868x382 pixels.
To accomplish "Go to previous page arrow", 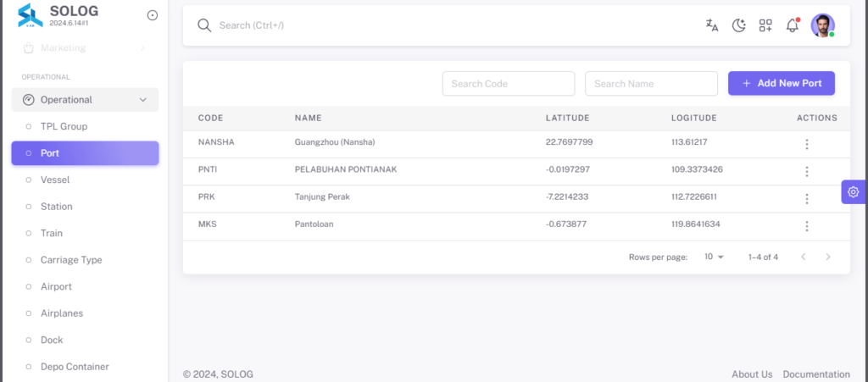I will coord(804,257).
